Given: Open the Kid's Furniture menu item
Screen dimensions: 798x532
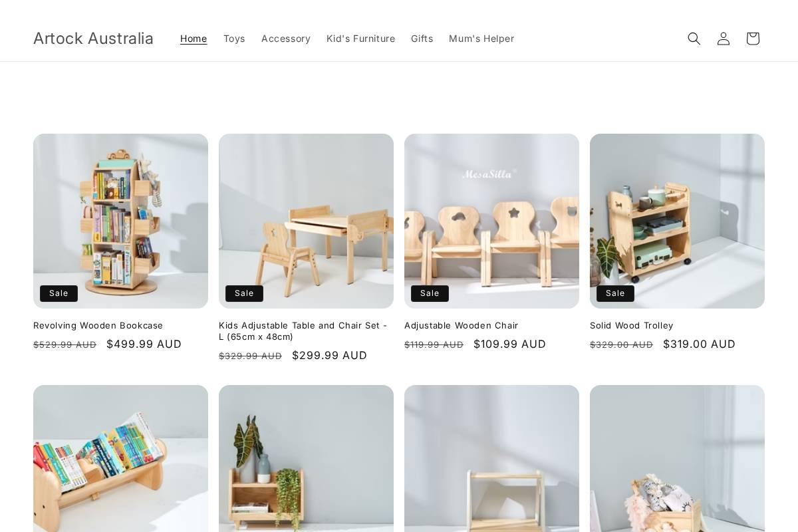Looking at the screenshot, I should tap(360, 39).
